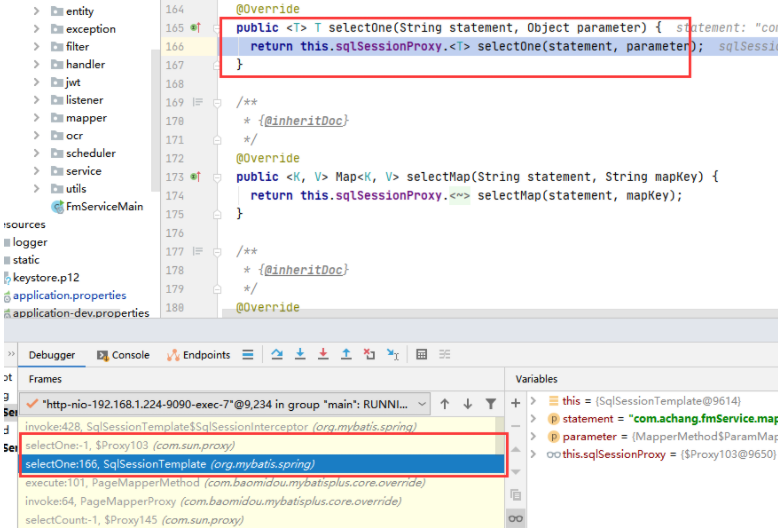Expand the jwt folder
This screenshot has height=528, width=778.
pyautogui.click(x=36, y=82)
